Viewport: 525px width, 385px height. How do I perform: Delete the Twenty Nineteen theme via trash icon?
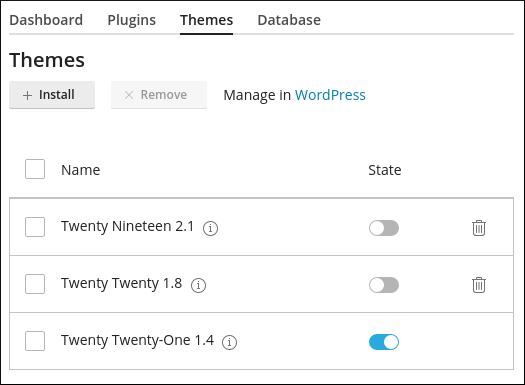coord(479,228)
